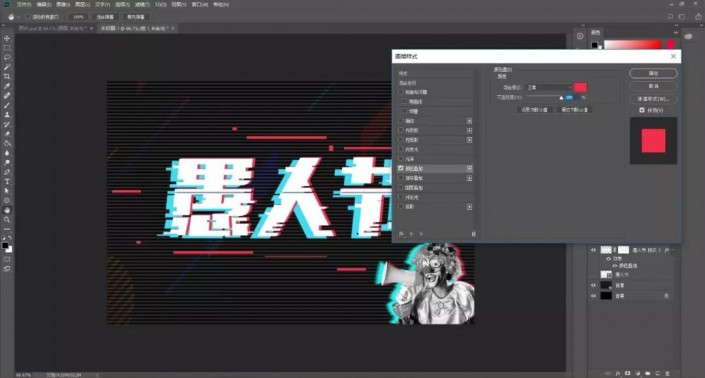705x378 pixels.
Task: Enable 渐变叠加 (Gradient Overlay) checkbox
Action: [x=401, y=178]
